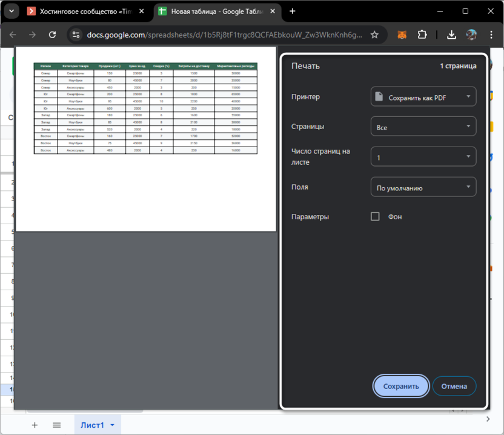Open the tab search chevron button
The width and height of the screenshot is (504, 435).
point(12,12)
